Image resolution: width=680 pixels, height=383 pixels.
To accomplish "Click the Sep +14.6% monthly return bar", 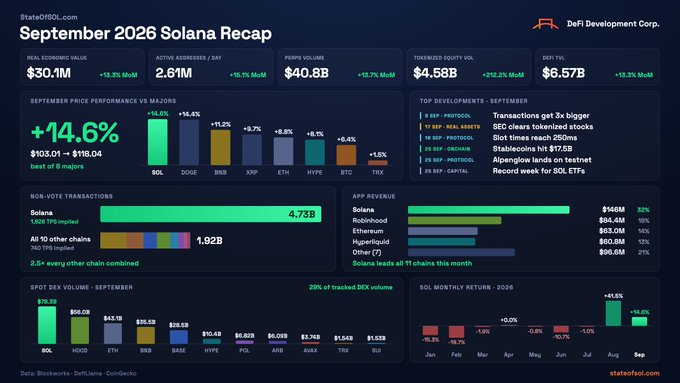I will (x=639, y=321).
